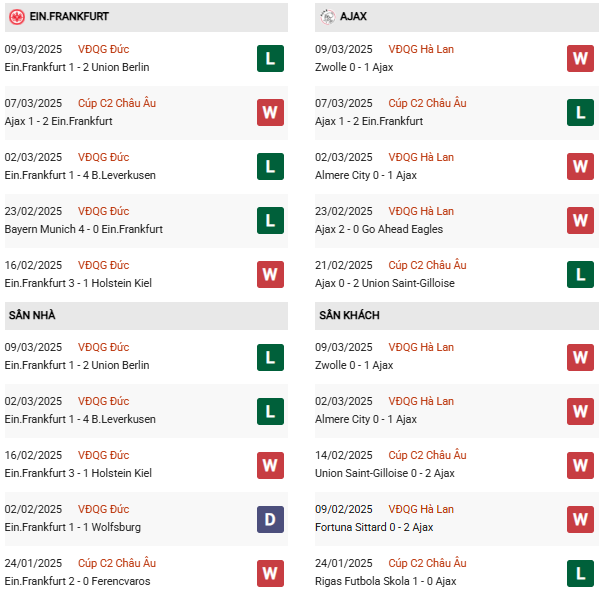
Task: Click L badge for Ajax 0 - 2 Union Saint-Gilloise
Action: pyautogui.click(x=580, y=274)
